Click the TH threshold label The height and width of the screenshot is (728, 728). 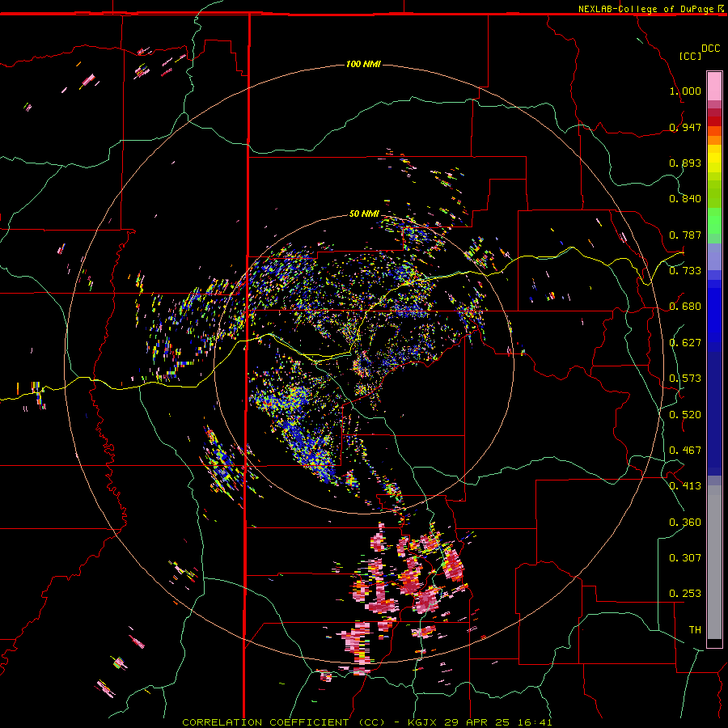695,630
